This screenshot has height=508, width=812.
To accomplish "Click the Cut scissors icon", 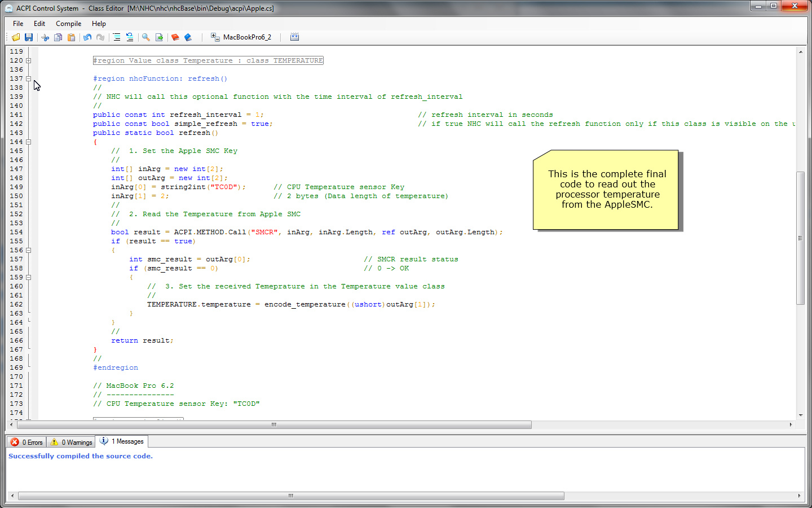I will click(45, 37).
